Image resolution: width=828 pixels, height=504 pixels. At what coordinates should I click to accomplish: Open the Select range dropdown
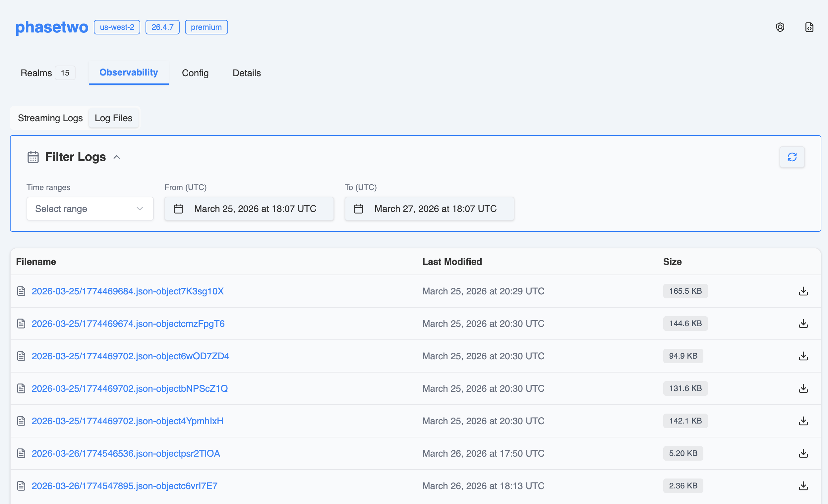coord(90,209)
